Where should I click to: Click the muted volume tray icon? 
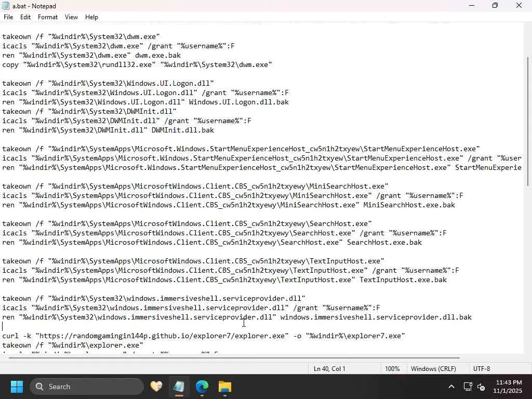click(481, 387)
